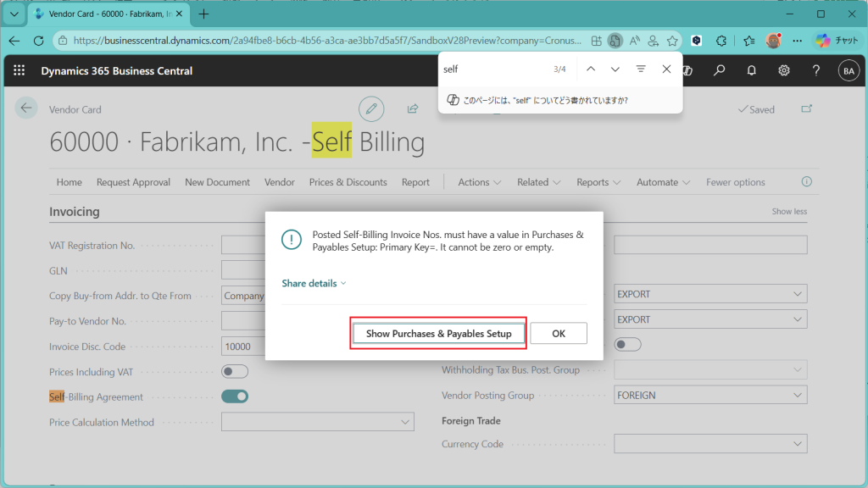This screenshot has height=488, width=868.
Task: Toggle Self-Billing Agreement switch off
Action: [235, 396]
